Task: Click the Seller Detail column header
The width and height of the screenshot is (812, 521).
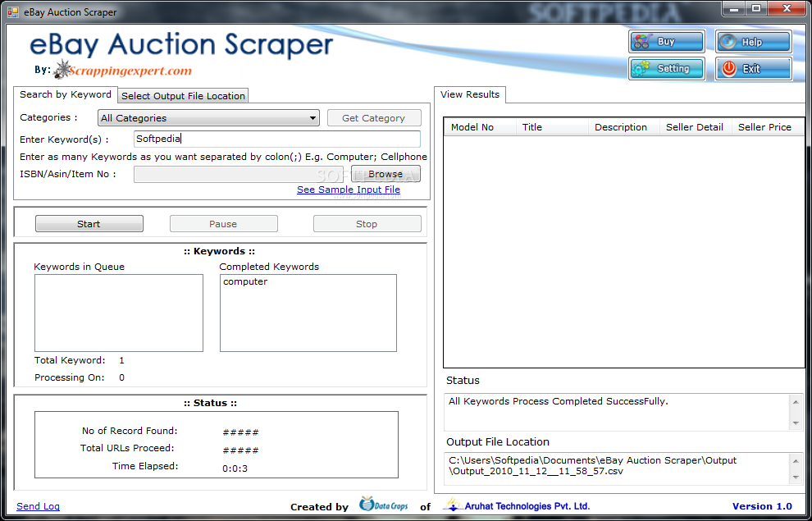Action: click(x=696, y=127)
